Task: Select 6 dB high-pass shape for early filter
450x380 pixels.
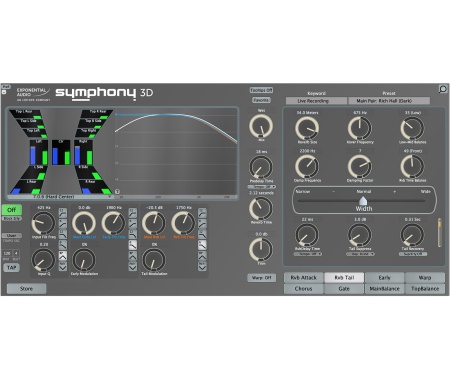Action: pyautogui.click(x=133, y=223)
